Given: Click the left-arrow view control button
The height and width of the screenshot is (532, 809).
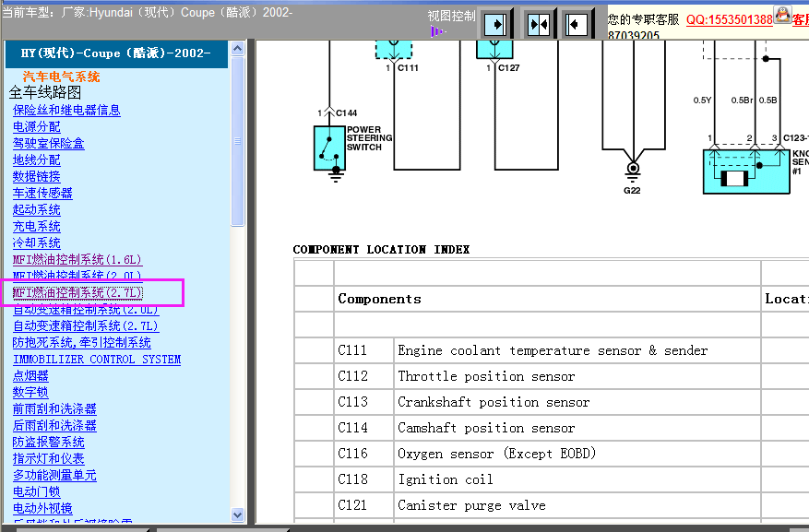Looking at the screenshot, I should click(577, 24).
